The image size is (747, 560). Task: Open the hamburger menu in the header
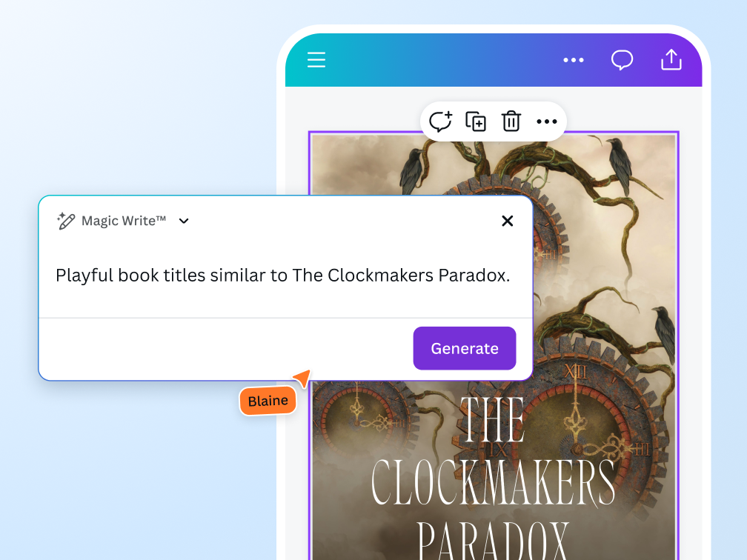[x=316, y=60]
